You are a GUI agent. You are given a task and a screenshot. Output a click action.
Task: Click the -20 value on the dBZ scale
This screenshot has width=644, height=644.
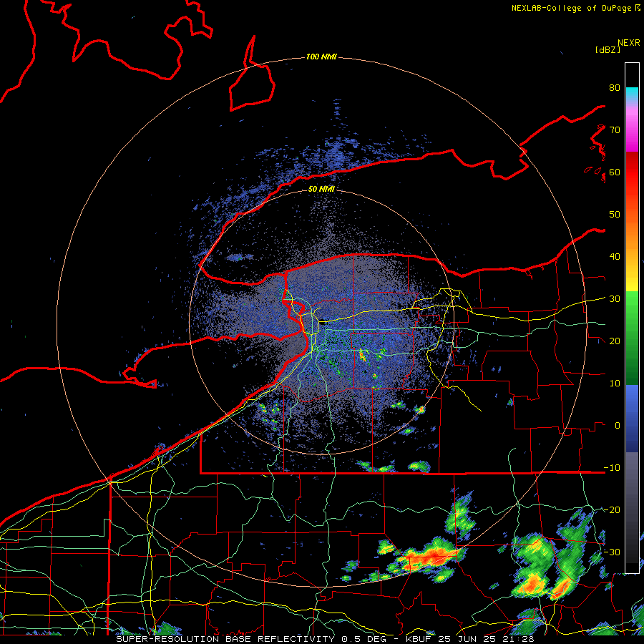tap(612, 509)
